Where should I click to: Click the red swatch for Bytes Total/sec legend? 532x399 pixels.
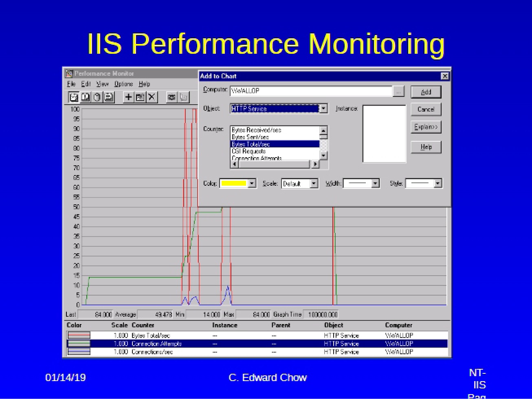(79, 335)
